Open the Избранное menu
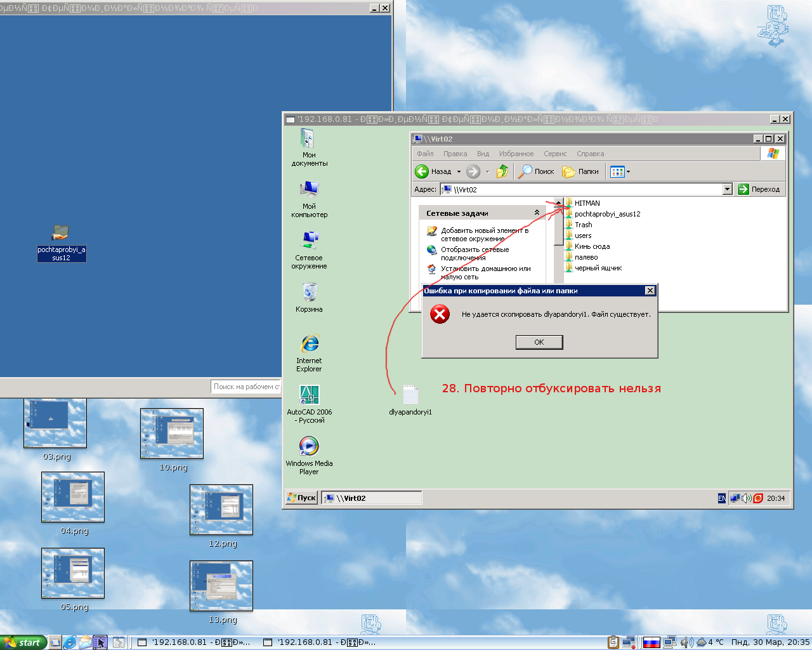The image size is (812, 650). pos(516,154)
